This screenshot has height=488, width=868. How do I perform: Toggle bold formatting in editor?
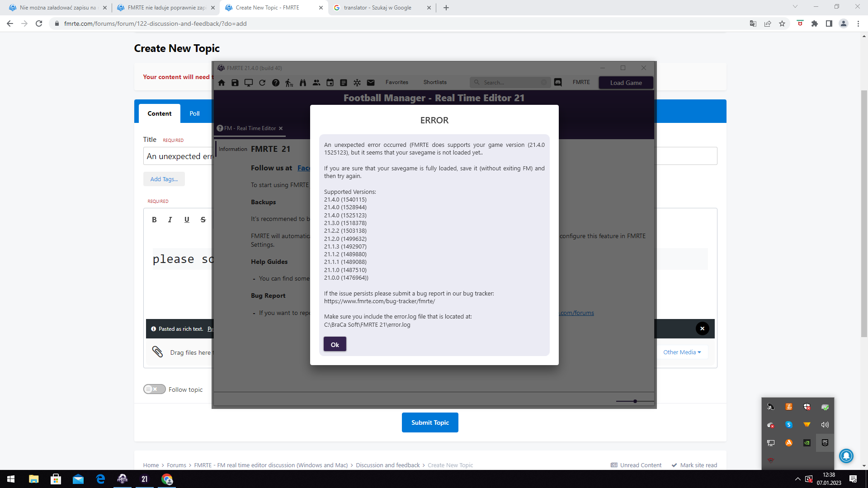154,220
